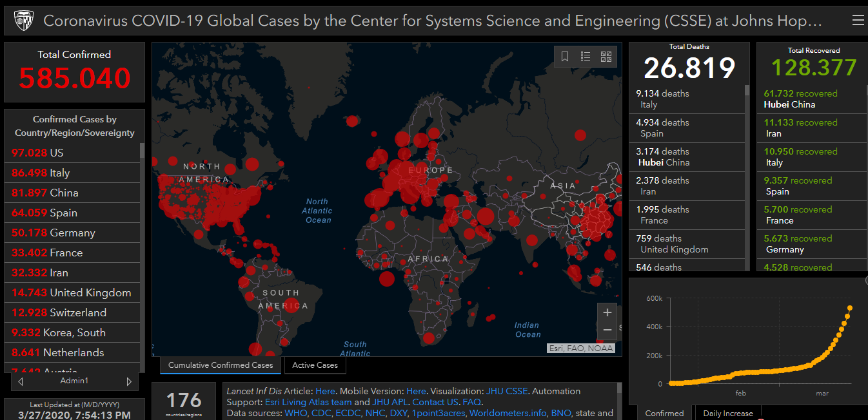Zoom in on the map with plus

[607, 312]
